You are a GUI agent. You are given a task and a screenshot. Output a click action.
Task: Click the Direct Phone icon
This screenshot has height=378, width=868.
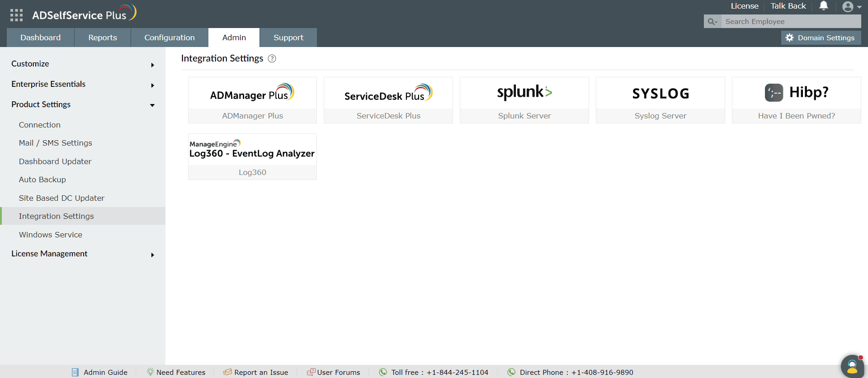pyautogui.click(x=511, y=372)
